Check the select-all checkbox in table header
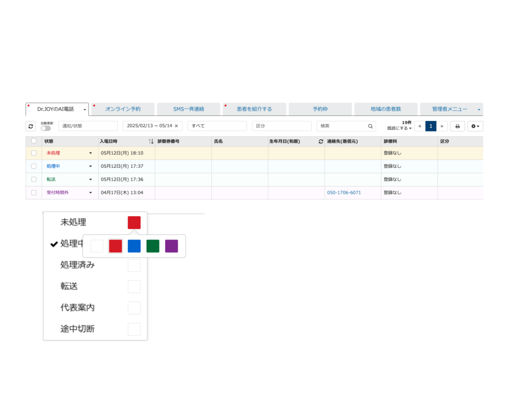532x399 pixels. (x=34, y=141)
